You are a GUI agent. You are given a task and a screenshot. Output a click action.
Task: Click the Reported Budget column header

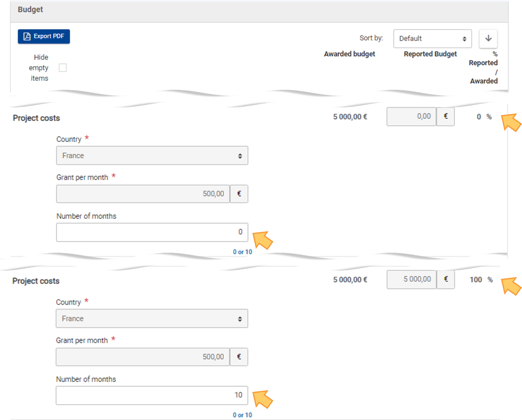click(x=430, y=54)
